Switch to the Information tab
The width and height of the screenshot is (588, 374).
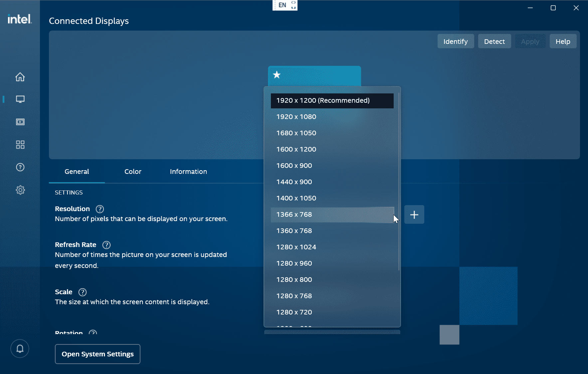tap(188, 172)
